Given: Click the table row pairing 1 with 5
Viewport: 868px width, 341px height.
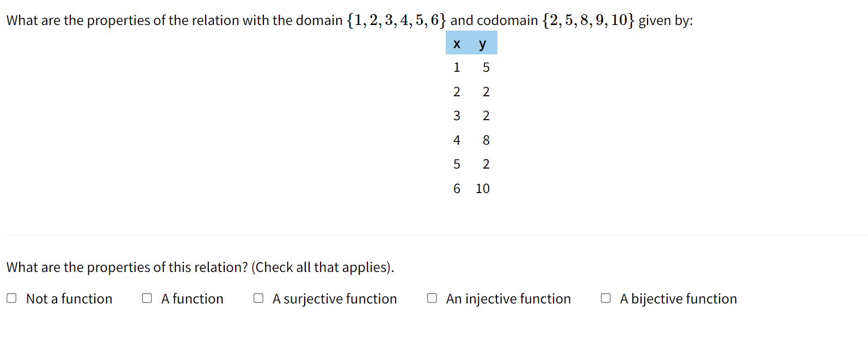Looking at the screenshot, I should [471, 67].
